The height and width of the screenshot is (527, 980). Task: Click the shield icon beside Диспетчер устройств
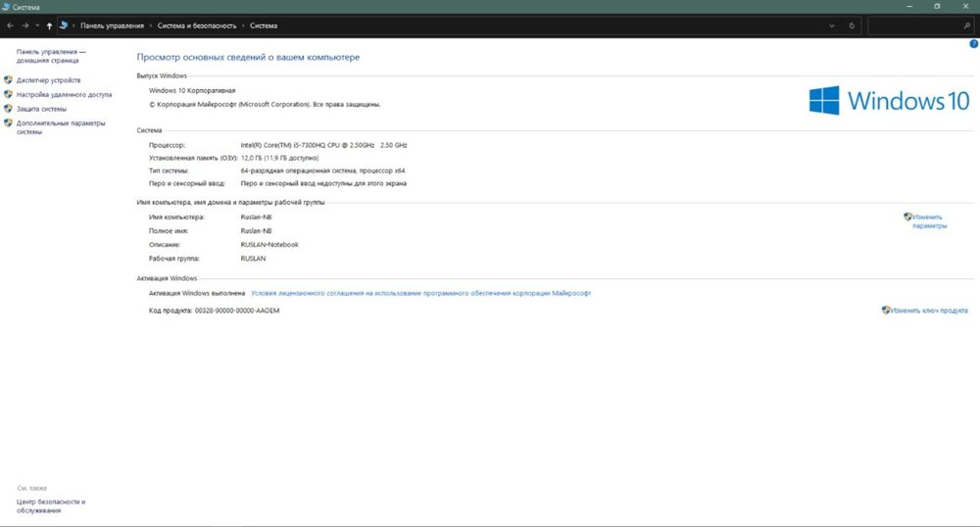[9, 80]
